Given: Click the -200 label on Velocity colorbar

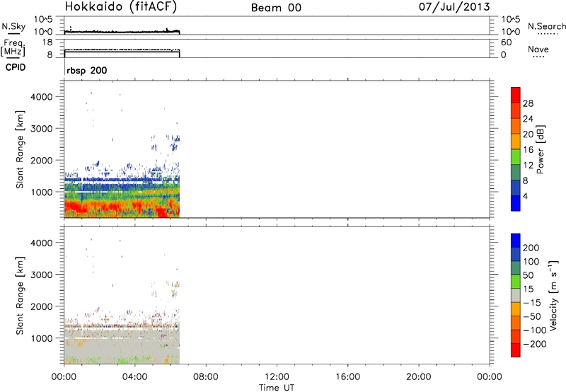Looking at the screenshot, I should pyautogui.click(x=535, y=344).
